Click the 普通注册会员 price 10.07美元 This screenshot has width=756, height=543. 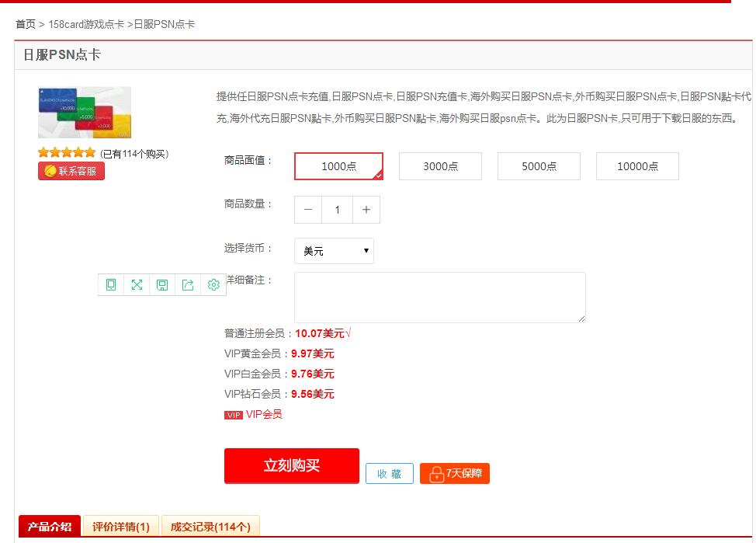coord(320,333)
